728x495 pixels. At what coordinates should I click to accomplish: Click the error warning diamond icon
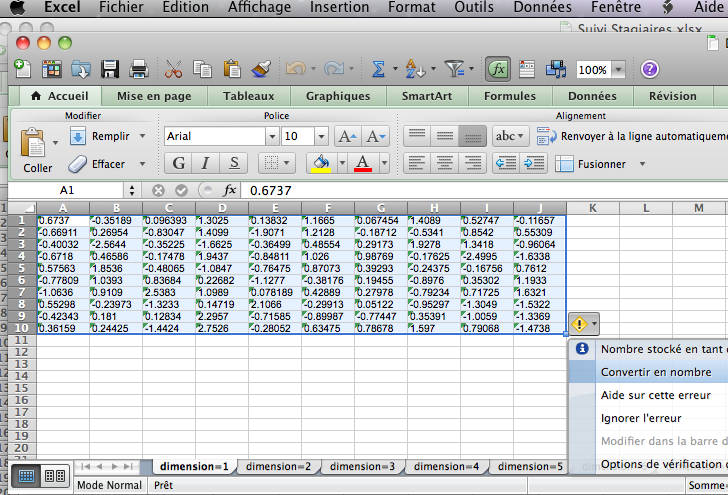[x=579, y=324]
